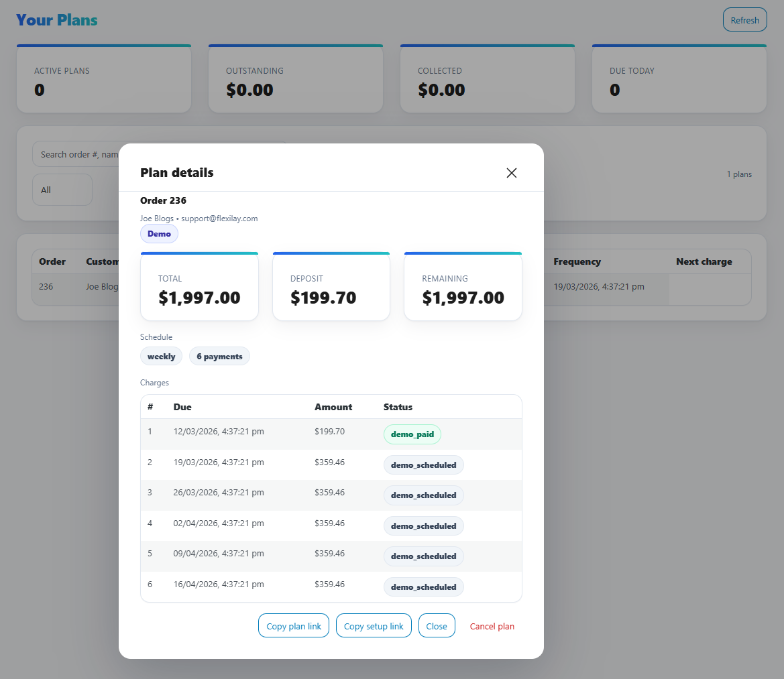Viewport: 784px width, 679px height.
Task: Click the TOTAL $1,997.00 card
Action: click(x=199, y=287)
